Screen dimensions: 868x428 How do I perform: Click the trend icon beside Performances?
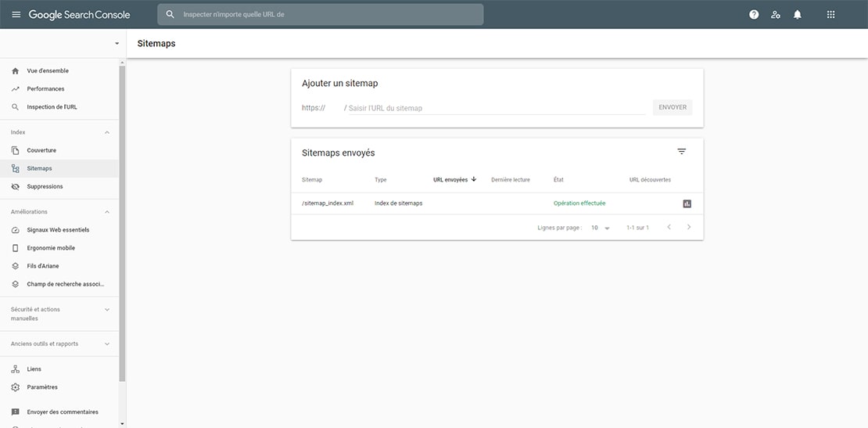(16, 88)
